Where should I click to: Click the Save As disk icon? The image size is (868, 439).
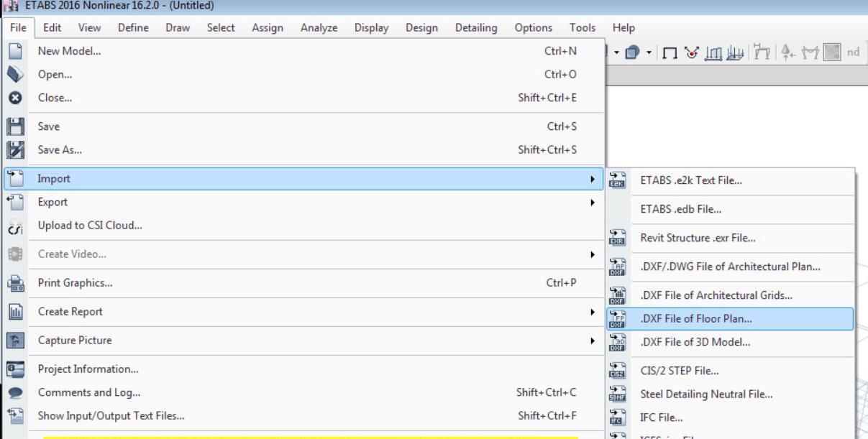tap(15, 150)
